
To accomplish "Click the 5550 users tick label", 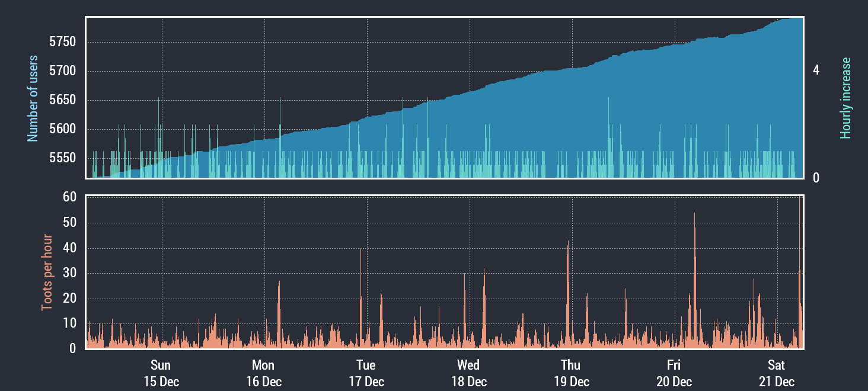I will click(63, 158).
